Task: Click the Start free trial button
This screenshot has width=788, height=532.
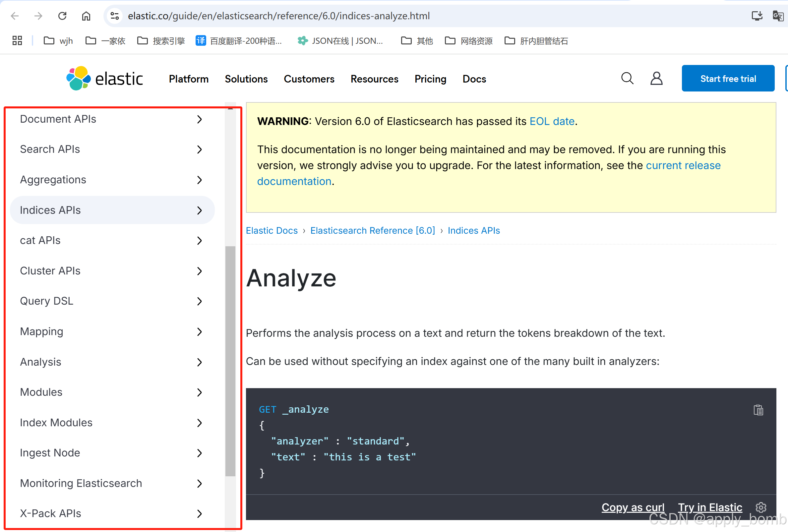Action: (x=728, y=78)
